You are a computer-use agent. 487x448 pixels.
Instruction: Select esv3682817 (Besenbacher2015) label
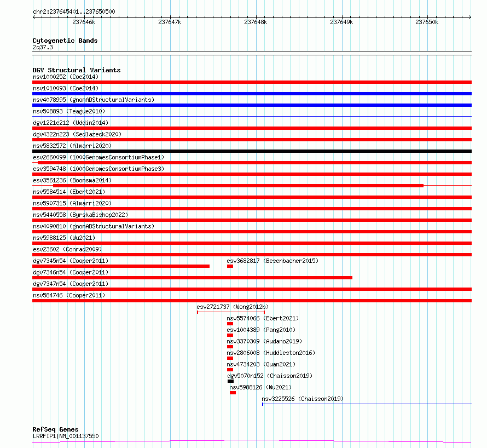pos(273,261)
